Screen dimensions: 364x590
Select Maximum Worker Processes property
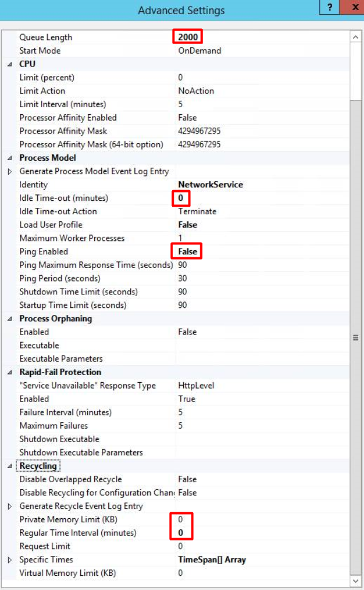(71, 238)
